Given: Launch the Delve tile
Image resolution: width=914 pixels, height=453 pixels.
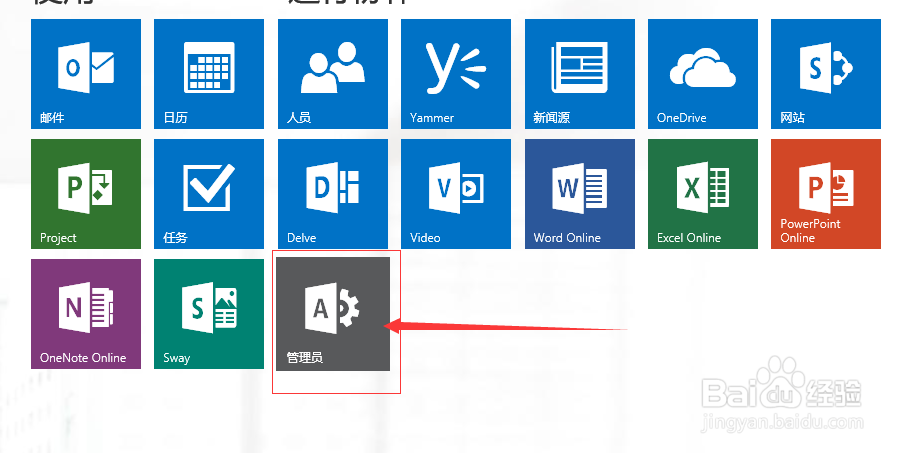Looking at the screenshot, I should point(333,194).
